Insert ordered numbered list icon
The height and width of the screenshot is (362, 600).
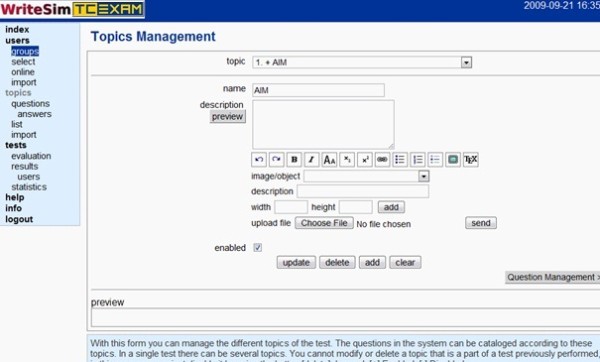(417, 159)
